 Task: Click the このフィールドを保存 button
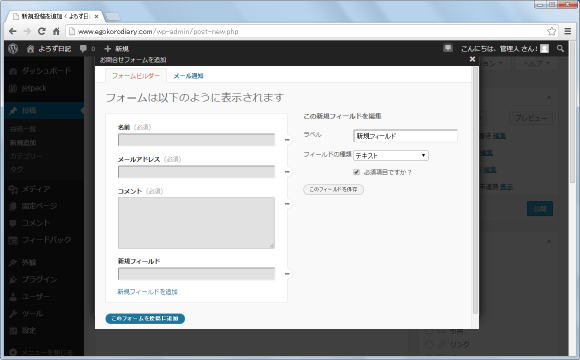coord(333,189)
